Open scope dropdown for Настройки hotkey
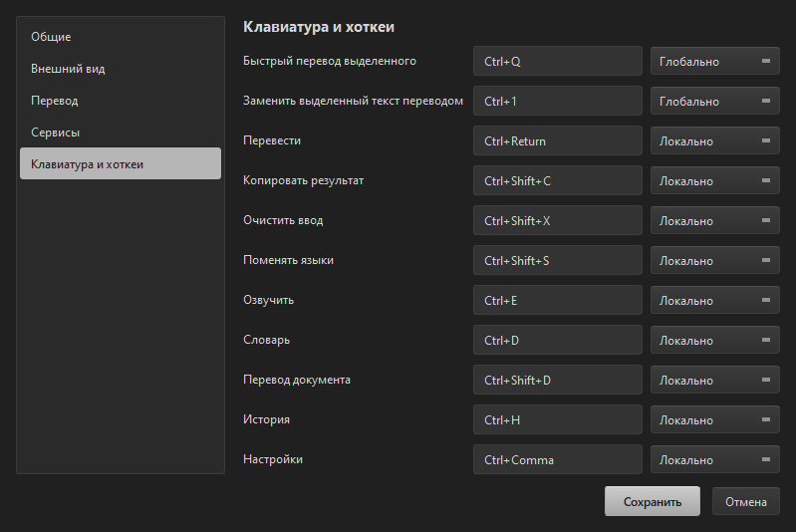This screenshot has width=796, height=532. coord(714,459)
